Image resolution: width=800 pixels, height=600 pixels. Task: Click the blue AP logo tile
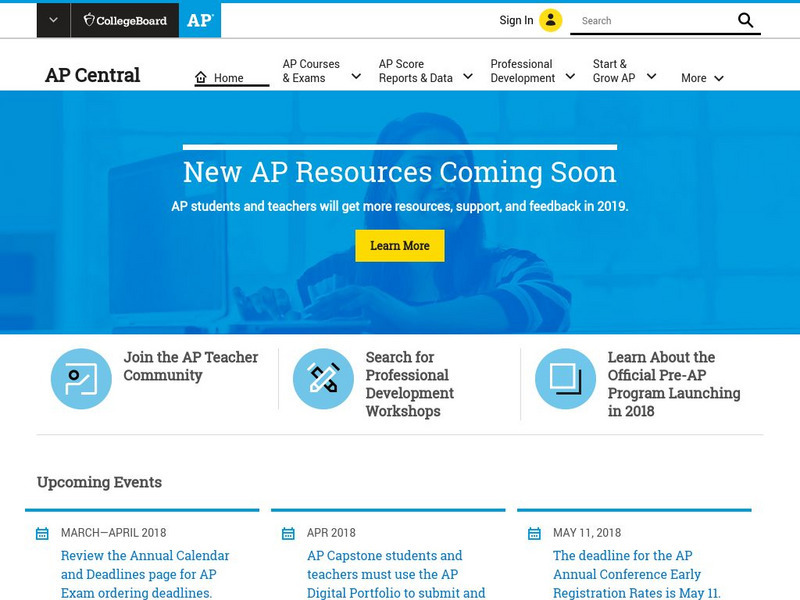click(x=200, y=20)
